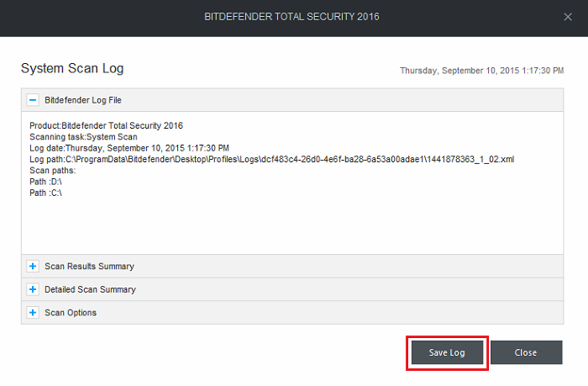Select the Product:Bitdefender Total Security 2016 line
The image size is (588, 386).
click(x=106, y=125)
